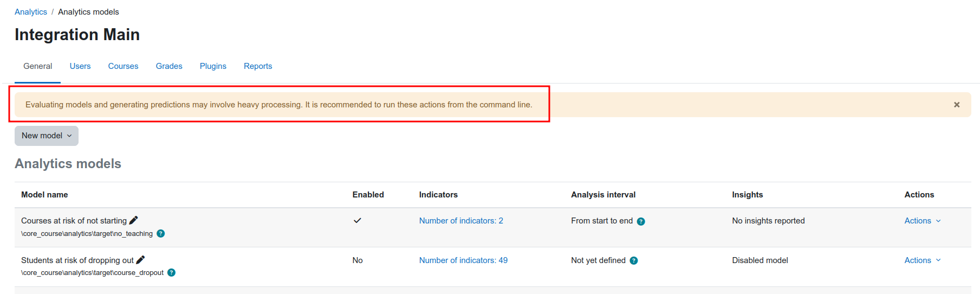Open the Reports tab

click(x=258, y=66)
